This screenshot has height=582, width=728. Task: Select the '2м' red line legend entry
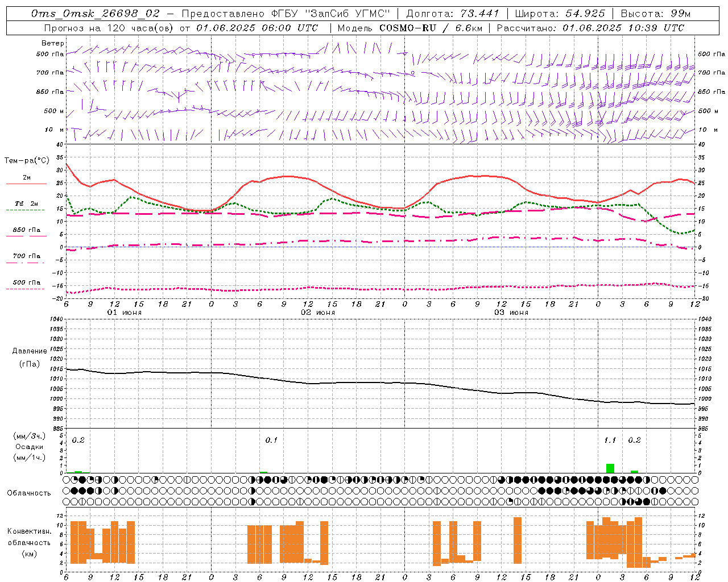(x=27, y=177)
